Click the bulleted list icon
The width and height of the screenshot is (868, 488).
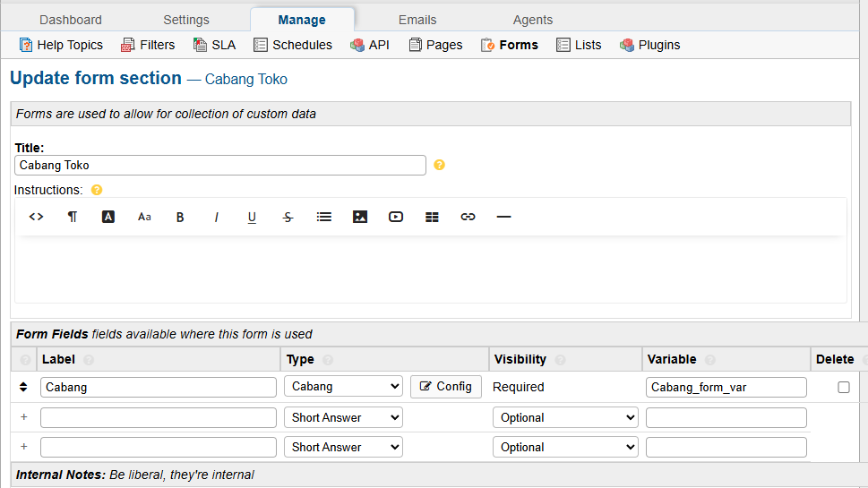point(324,217)
